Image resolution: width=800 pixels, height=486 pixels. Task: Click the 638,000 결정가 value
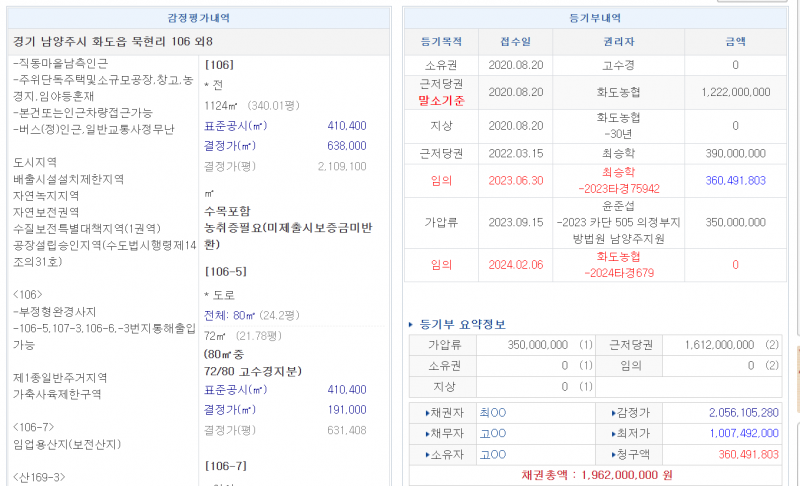pyautogui.click(x=347, y=146)
